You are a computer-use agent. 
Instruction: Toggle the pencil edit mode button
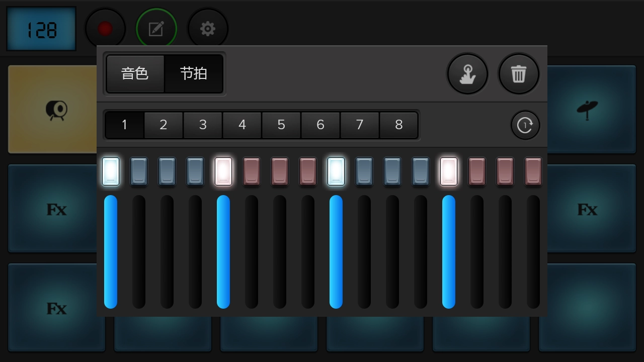tap(156, 29)
